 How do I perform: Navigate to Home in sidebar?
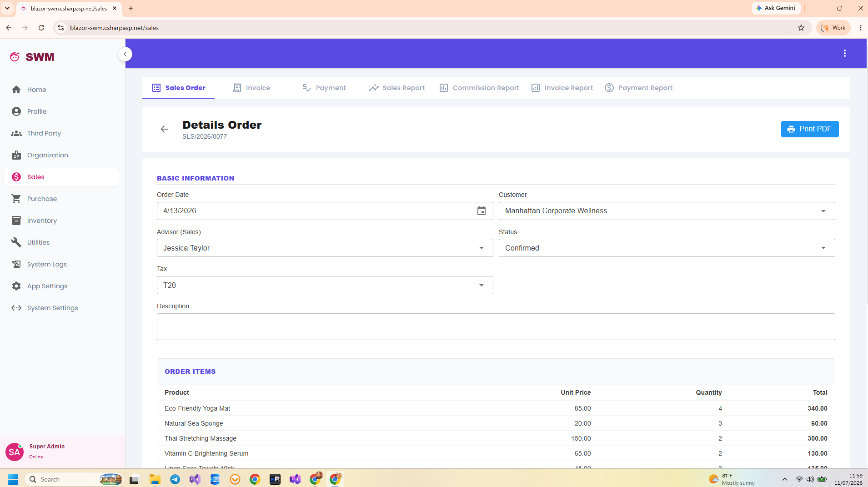[61, 90]
